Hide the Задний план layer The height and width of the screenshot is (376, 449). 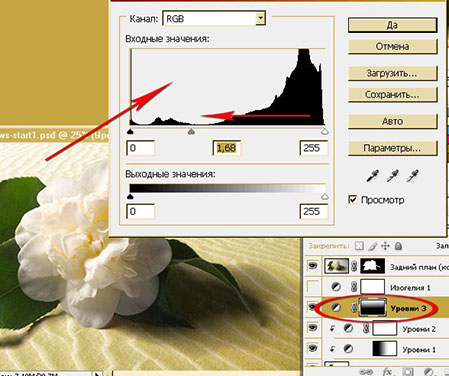click(x=312, y=266)
